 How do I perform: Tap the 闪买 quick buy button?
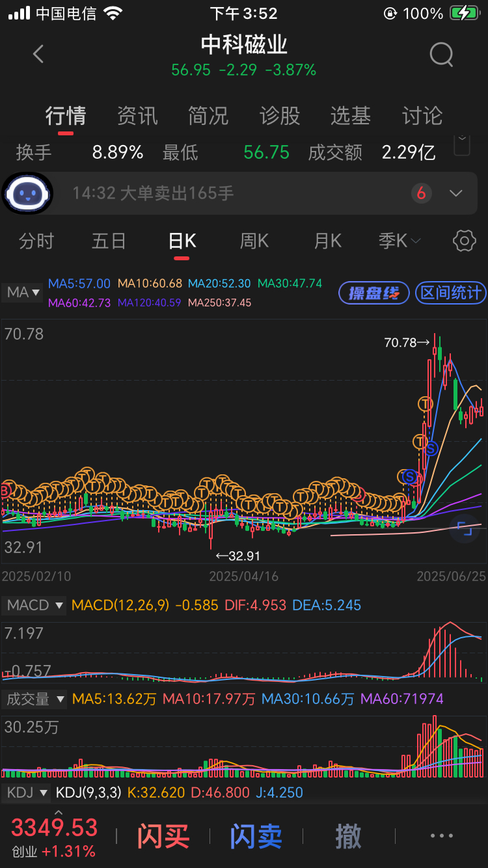163,836
